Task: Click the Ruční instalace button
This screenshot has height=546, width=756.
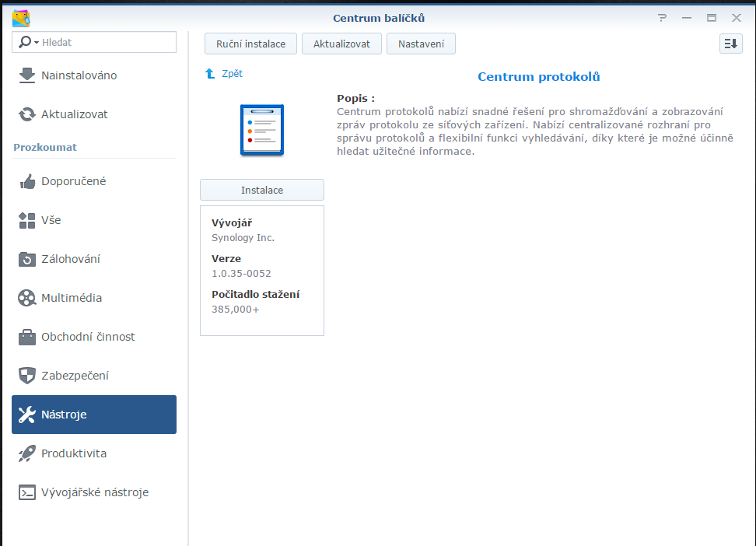Action: pos(250,44)
